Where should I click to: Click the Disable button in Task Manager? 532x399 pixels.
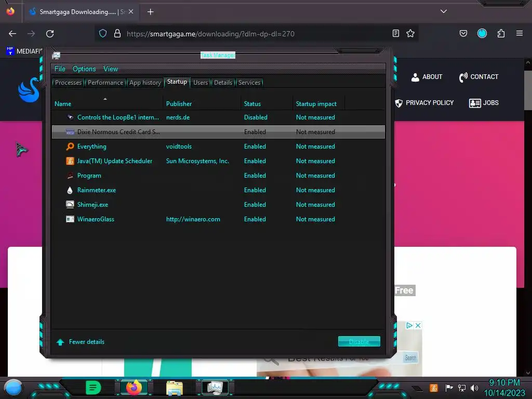click(x=359, y=342)
